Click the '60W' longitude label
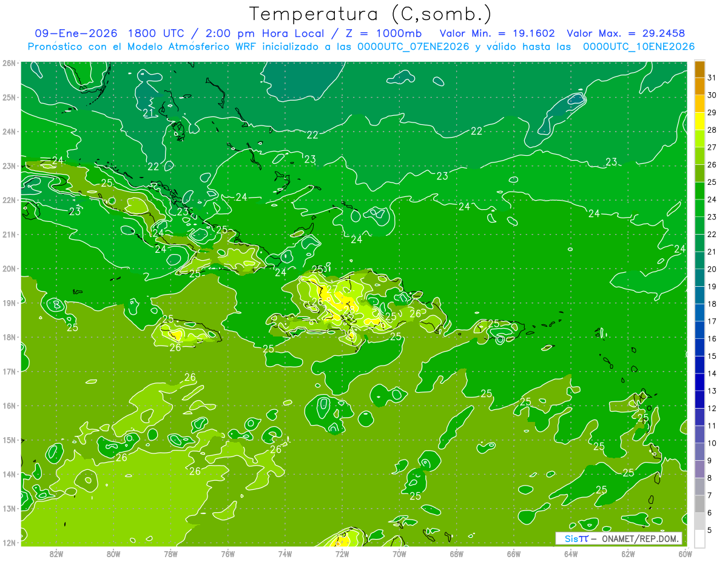 (685, 554)
